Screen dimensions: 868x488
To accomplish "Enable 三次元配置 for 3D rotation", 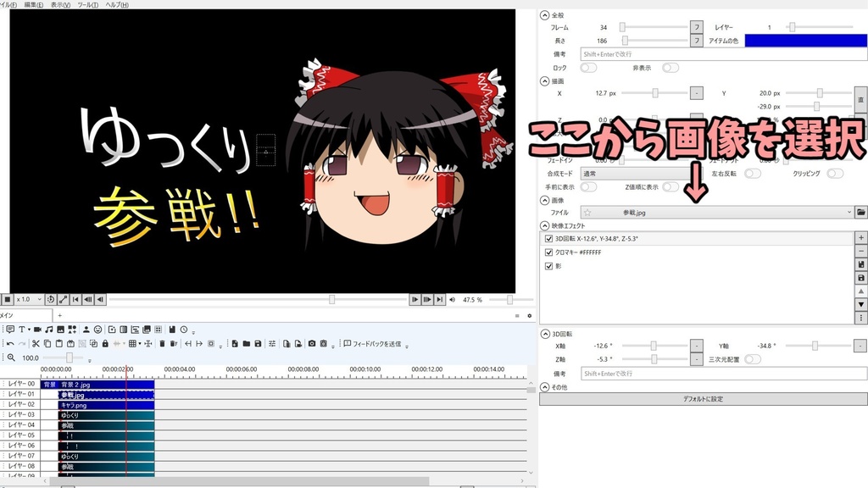I will (753, 359).
